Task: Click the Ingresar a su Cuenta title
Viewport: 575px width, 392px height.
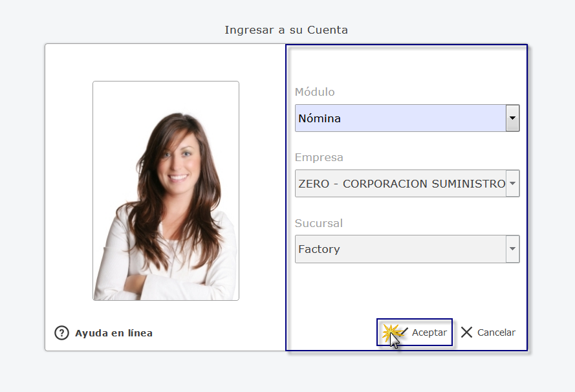Action: click(287, 30)
